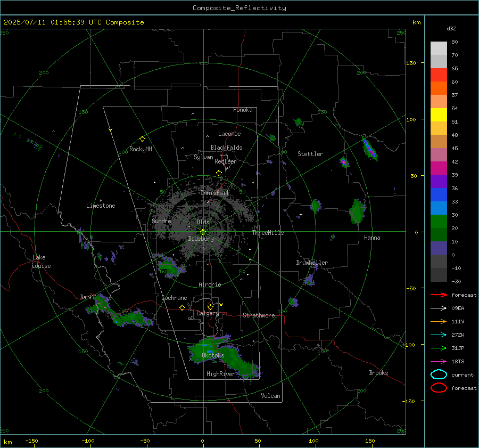Image resolution: width=479 pixels, height=448 pixels.
Task: Pick the magenta swatch in dBZ scale
Action: tap(439, 168)
